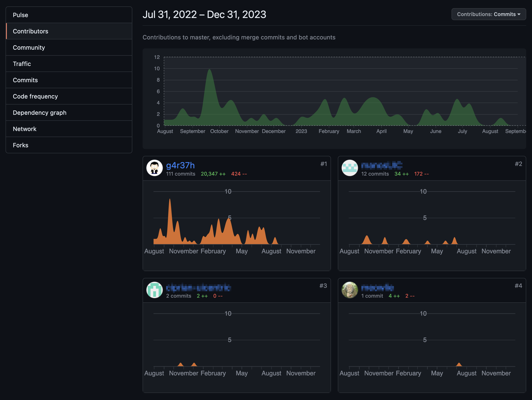Open the Traffic insights tab

22,64
